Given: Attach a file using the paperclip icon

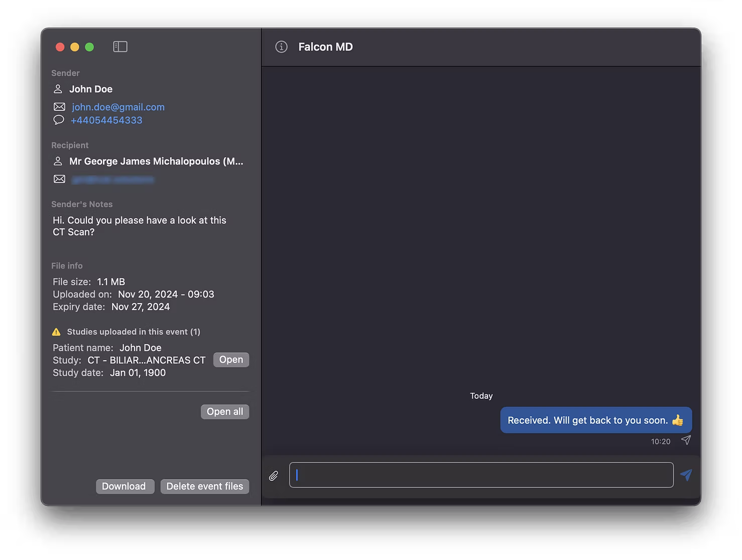Looking at the screenshot, I should (x=274, y=475).
